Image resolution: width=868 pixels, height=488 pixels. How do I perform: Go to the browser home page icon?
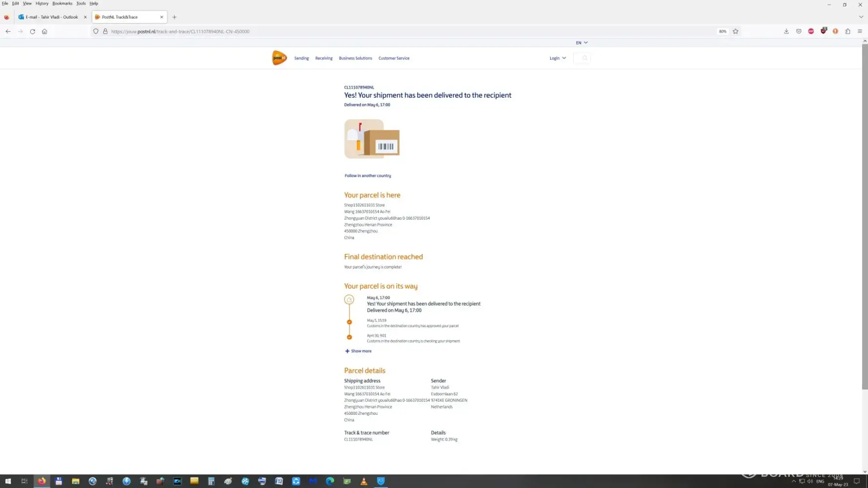pos(44,31)
